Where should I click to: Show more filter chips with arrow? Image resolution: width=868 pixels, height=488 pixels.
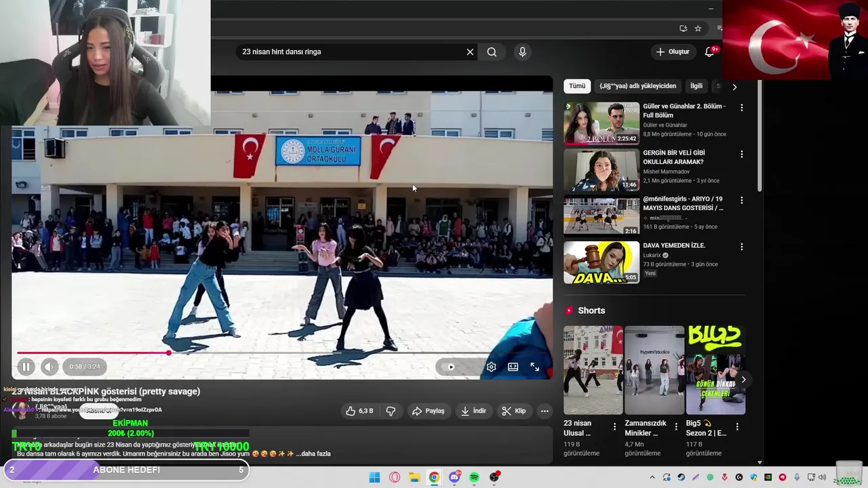click(734, 87)
